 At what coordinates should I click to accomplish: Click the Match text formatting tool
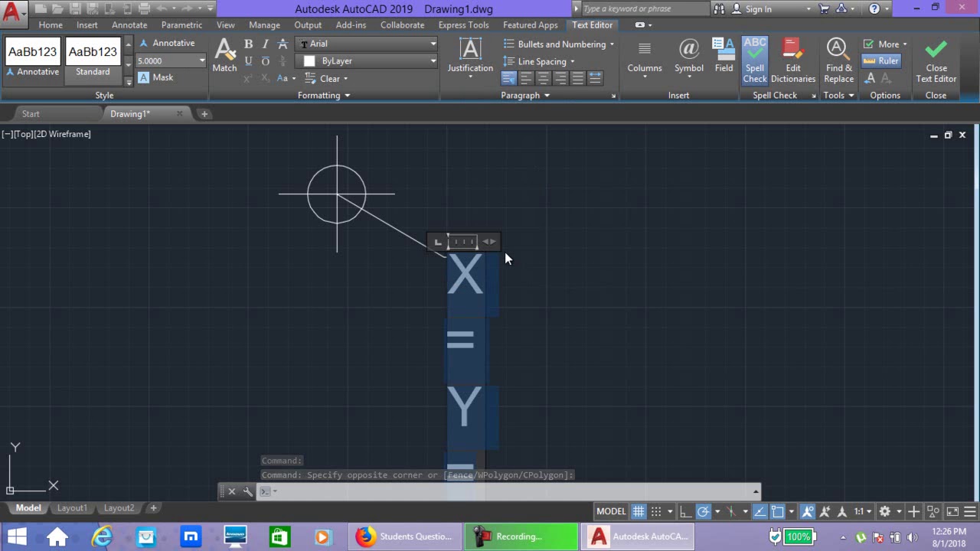click(224, 56)
